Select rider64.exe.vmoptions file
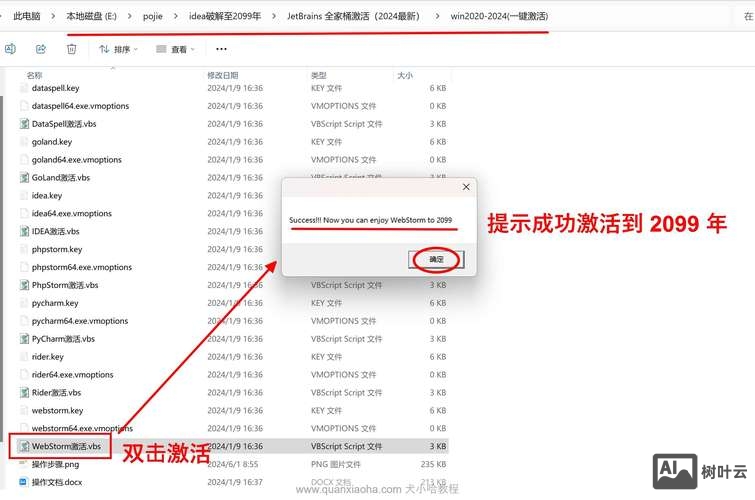 (72, 375)
